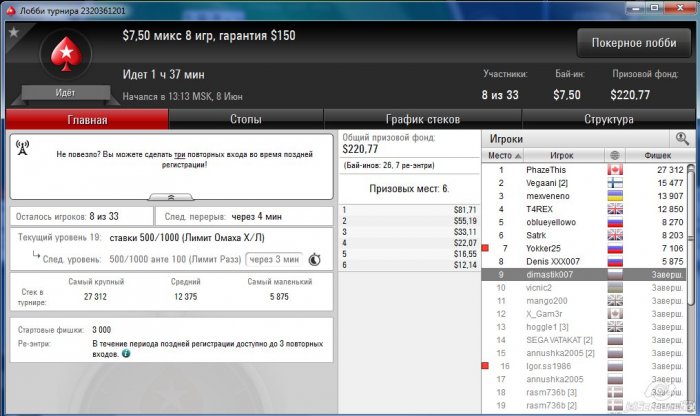Click the Russia flag for Yokker25
This screenshot has height=416, width=700.
[615, 248]
